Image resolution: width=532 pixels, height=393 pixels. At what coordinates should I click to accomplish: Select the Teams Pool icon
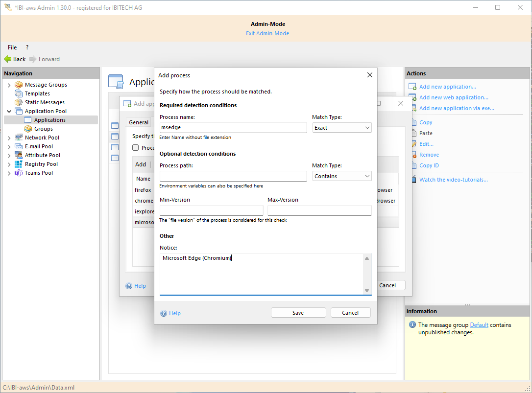pos(18,172)
